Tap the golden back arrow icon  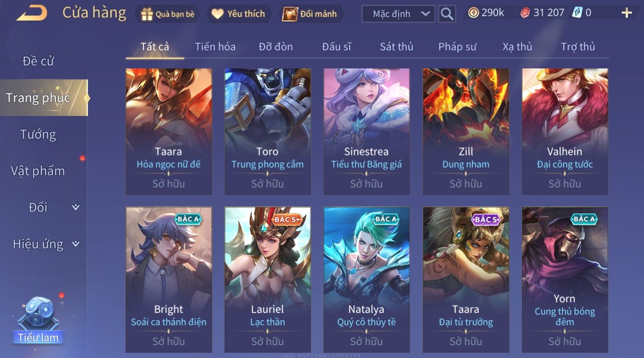(32, 13)
